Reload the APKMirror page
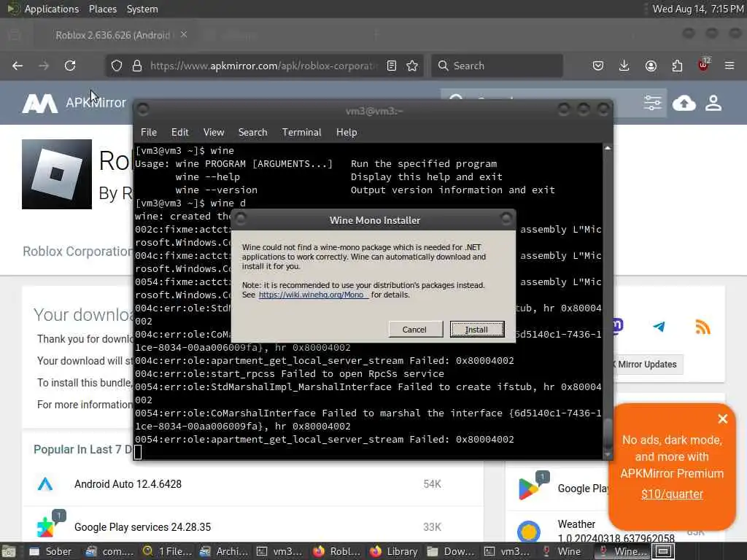 (x=70, y=66)
